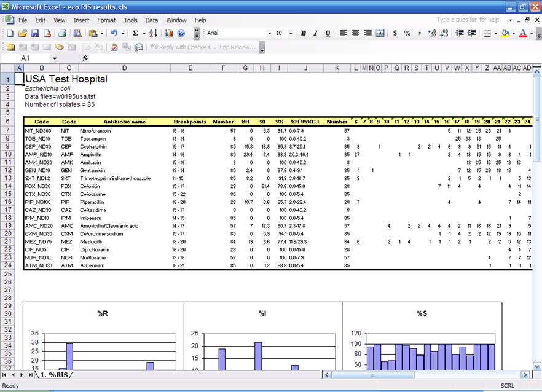Click the 'USA Test Hospital' title cell

click(66, 79)
